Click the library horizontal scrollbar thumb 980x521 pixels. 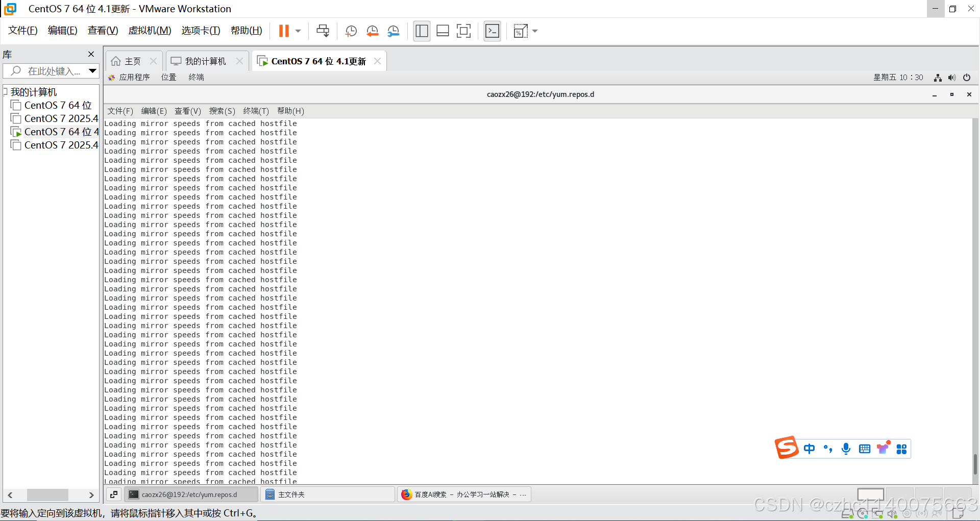pos(47,495)
